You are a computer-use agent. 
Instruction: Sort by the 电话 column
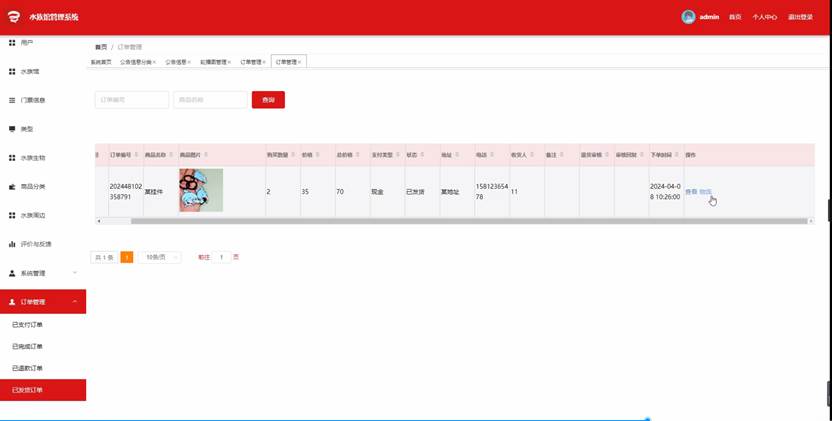point(492,155)
